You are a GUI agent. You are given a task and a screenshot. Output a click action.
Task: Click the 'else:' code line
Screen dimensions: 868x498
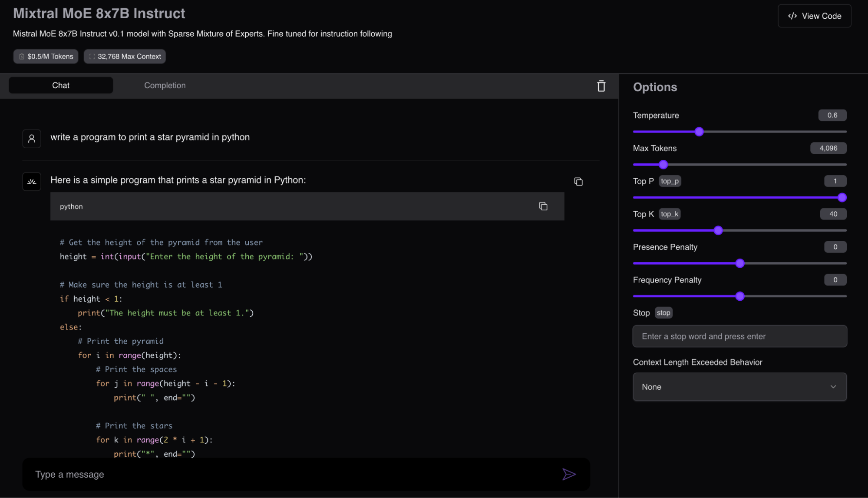[71, 327]
